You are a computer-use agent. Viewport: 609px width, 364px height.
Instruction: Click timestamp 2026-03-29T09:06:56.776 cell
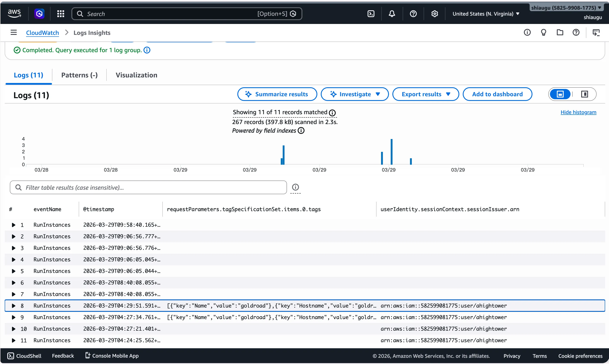[x=122, y=248]
